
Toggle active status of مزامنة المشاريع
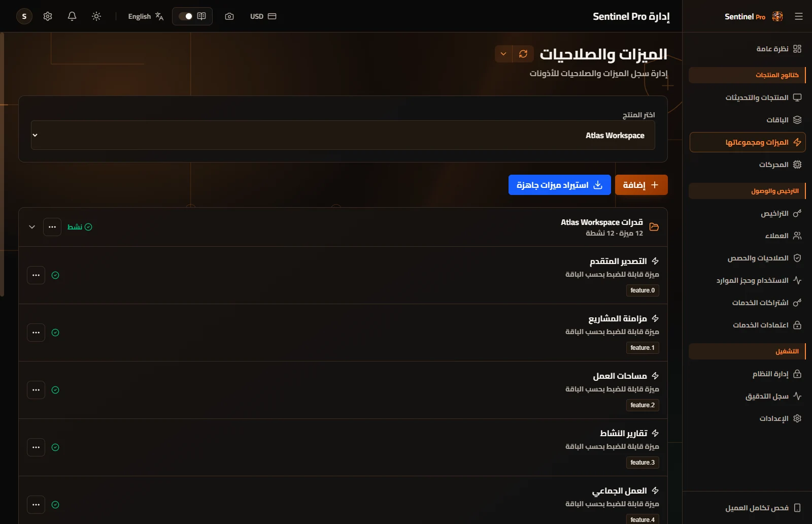pyautogui.click(x=55, y=333)
